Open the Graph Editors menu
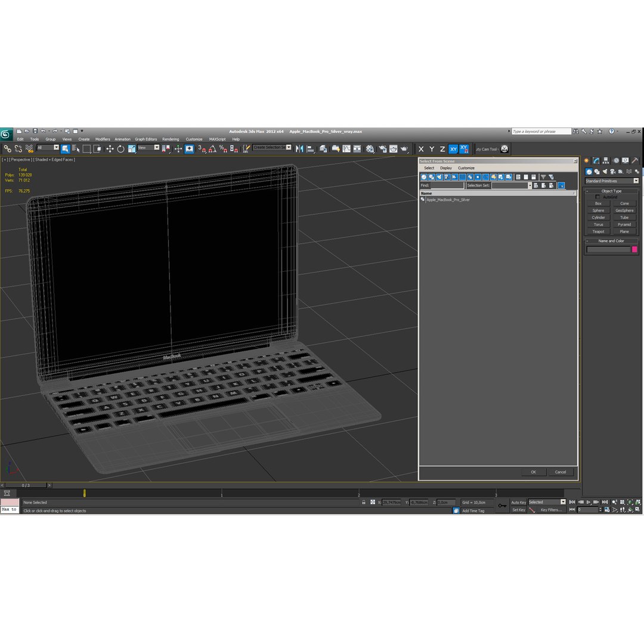 tap(146, 139)
